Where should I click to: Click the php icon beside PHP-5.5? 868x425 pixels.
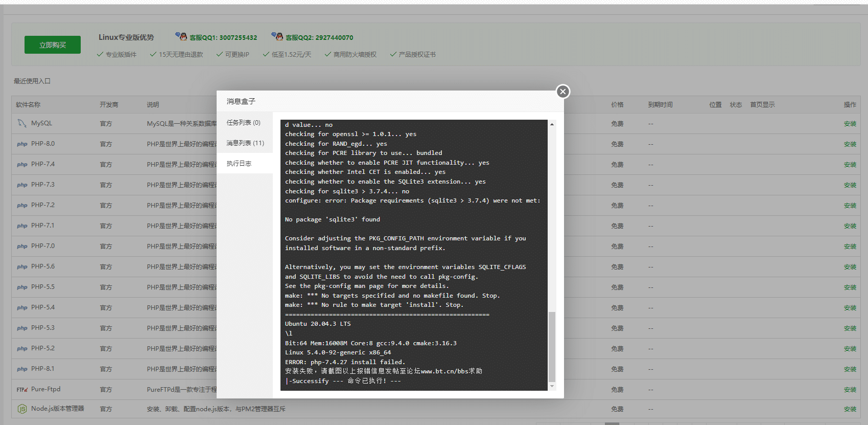click(22, 287)
